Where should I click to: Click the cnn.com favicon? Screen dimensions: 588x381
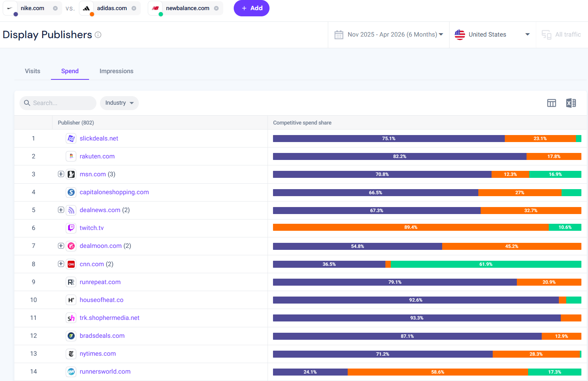(71, 264)
